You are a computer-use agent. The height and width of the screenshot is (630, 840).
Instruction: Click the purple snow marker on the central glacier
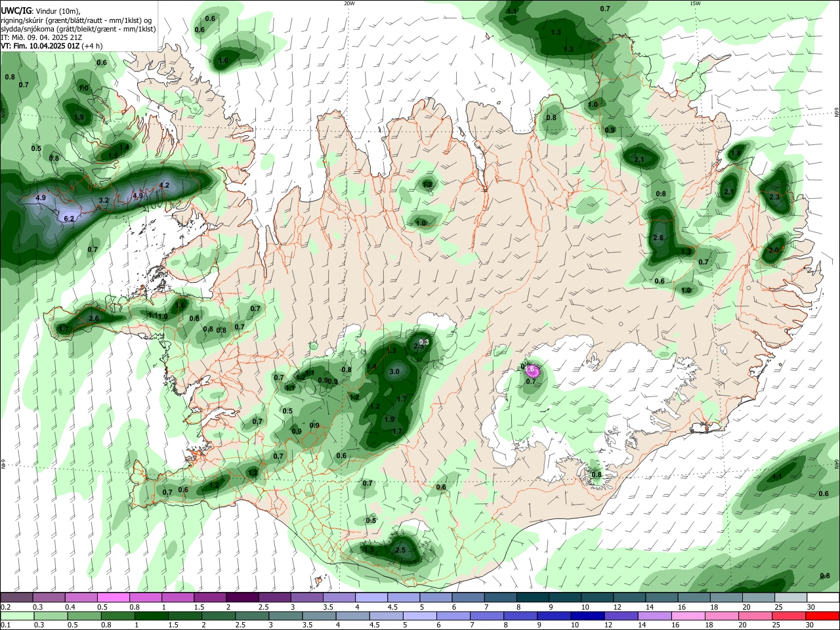coord(531,370)
